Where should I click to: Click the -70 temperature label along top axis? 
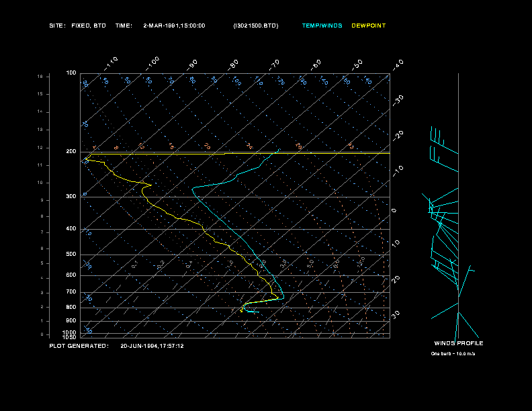click(274, 64)
